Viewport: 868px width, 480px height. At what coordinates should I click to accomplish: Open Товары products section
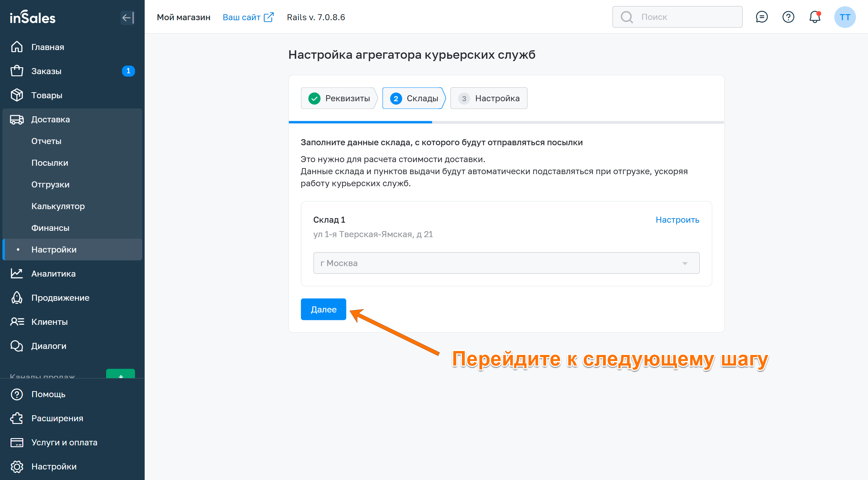pos(46,95)
